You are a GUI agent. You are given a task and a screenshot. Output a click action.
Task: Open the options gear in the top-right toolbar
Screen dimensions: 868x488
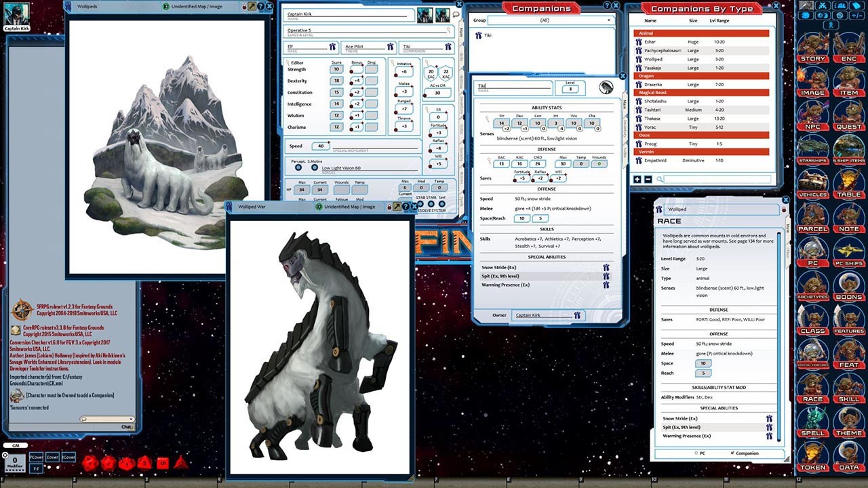pos(840,16)
